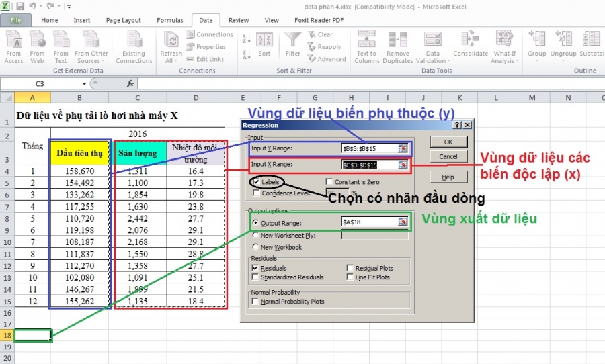The image size is (605, 364).
Task: Click the Remove Duplicates icon
Action: (x=398, y=40)
